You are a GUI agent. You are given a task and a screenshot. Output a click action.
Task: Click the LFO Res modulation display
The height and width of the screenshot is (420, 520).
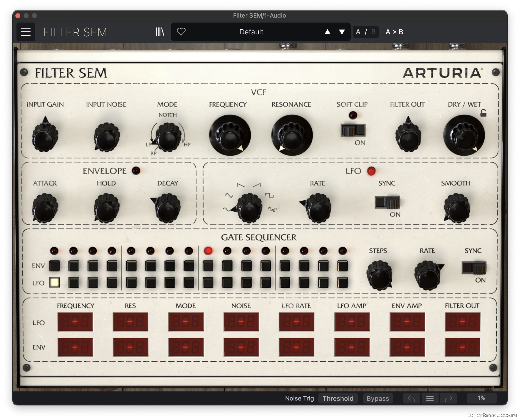130,321
